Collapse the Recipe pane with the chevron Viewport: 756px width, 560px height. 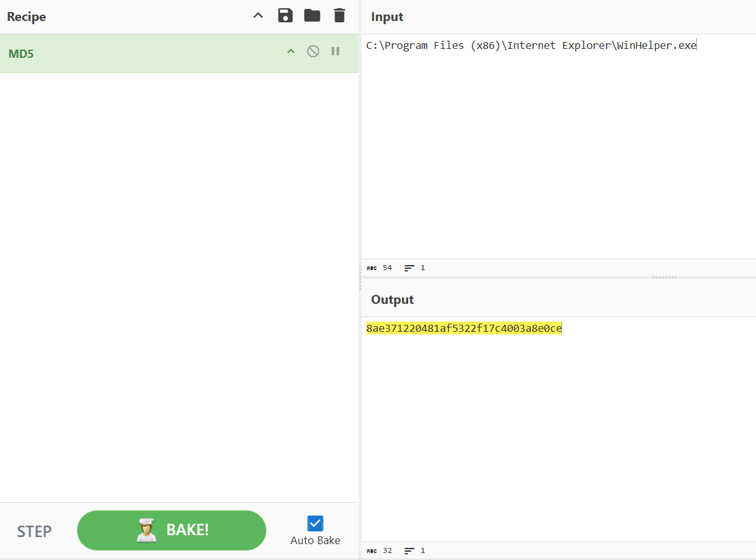click(x=258, y=15)
